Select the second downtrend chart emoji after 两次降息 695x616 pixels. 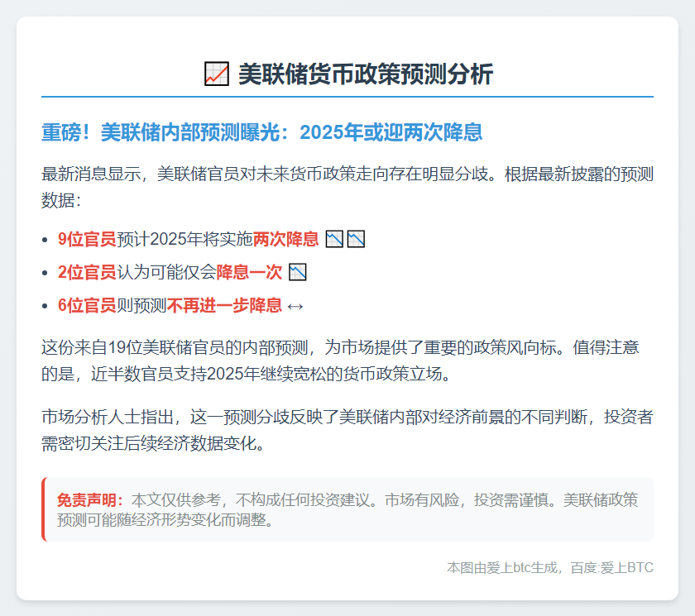pyautogui.click(x=356, y=239)
